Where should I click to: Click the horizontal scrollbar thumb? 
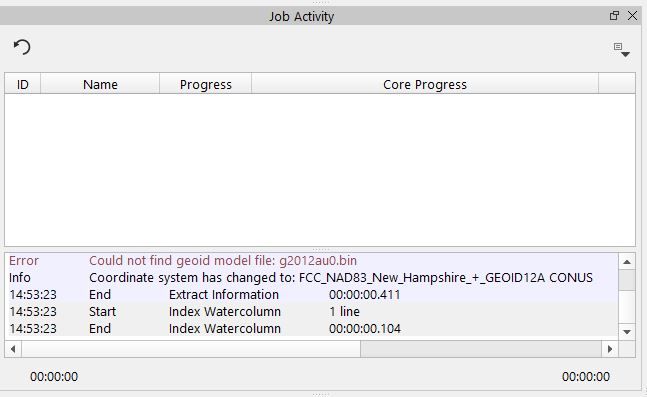(x=191, y=349)
